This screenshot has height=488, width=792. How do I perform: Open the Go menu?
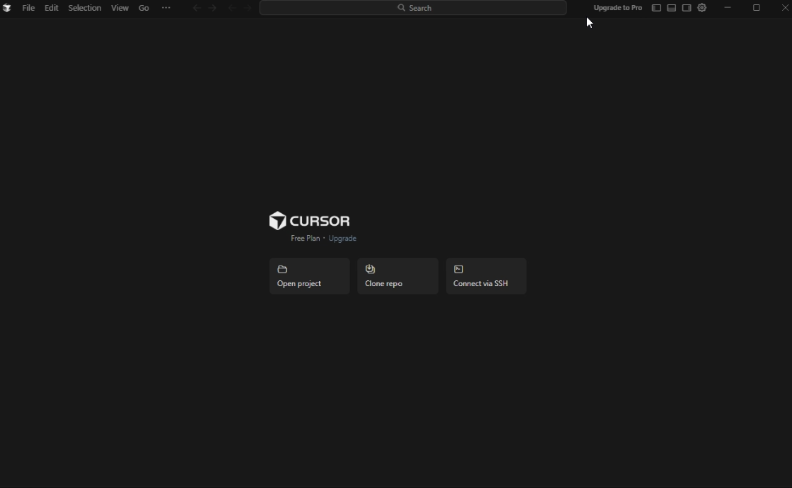coord(143,8)
